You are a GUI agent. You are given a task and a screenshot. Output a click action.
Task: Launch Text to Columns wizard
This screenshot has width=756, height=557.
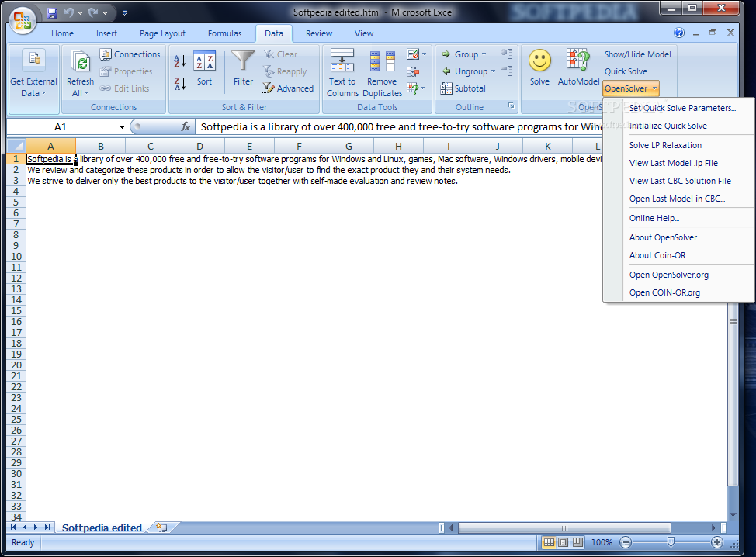(x=342, y=73)
